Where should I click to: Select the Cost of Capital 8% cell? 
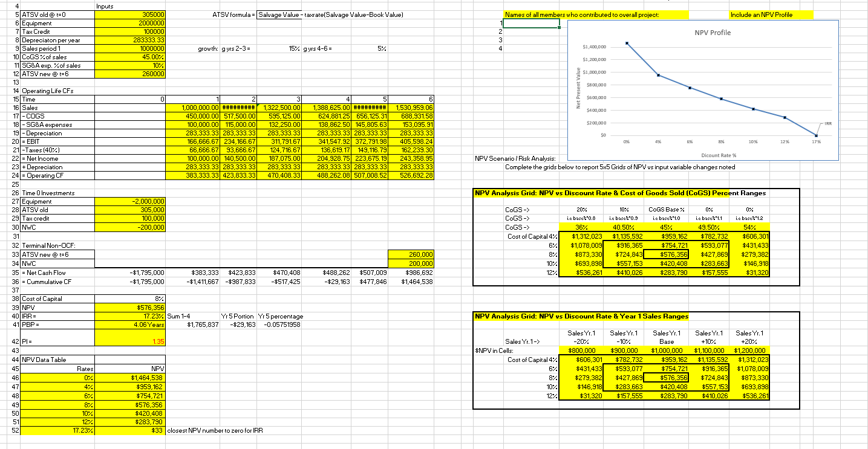click(x=131, y=299)
